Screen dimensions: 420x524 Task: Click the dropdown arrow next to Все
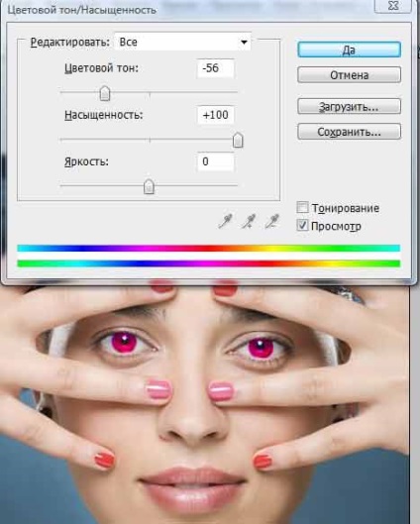coord(245,43)
